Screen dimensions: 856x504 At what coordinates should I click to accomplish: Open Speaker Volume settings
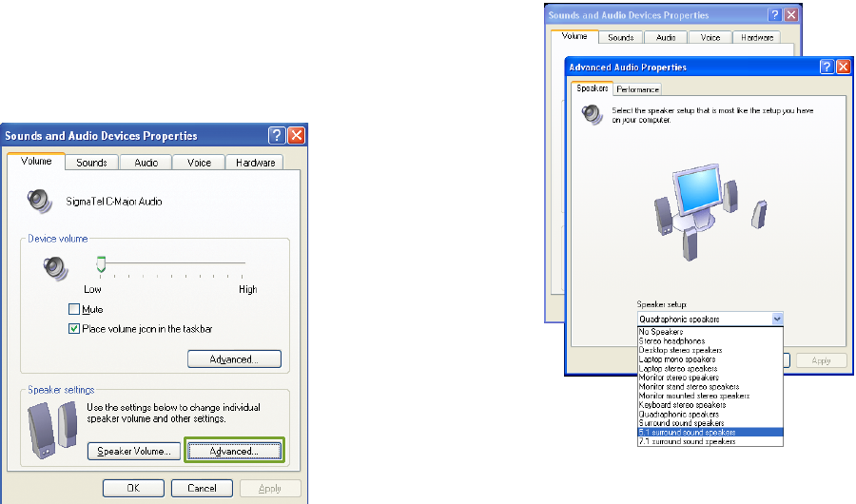pos(134,451)
